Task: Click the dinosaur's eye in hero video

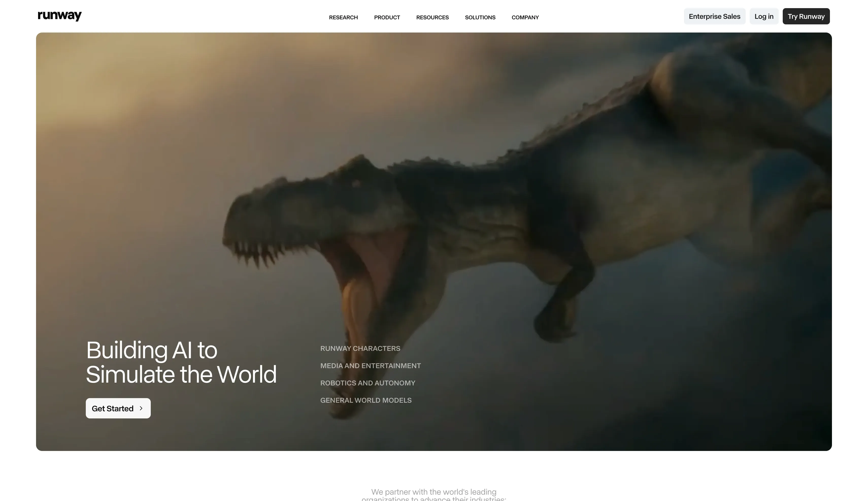Action: pyautogui.click(x=356, y=183)
